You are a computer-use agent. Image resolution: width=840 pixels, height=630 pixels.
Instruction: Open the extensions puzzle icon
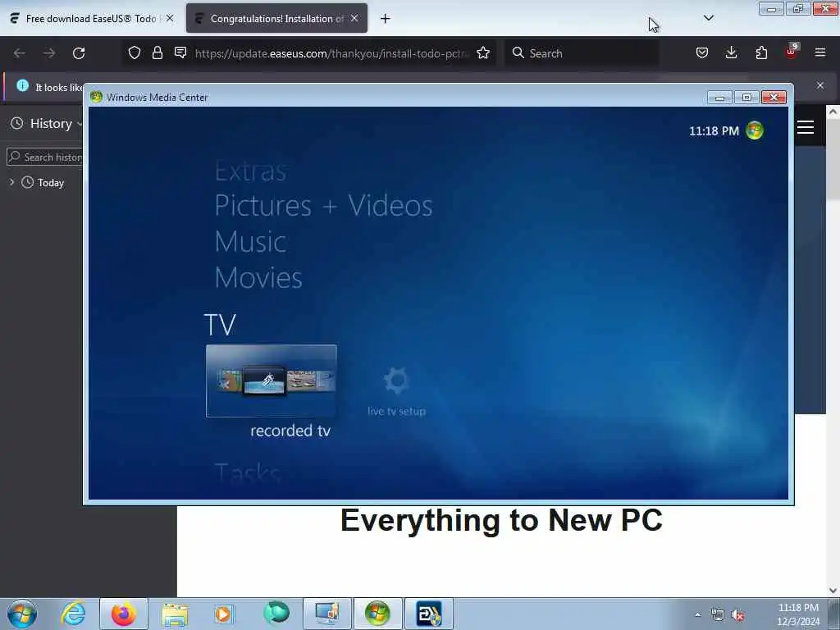pyautogui.click(x=761, y=52)
